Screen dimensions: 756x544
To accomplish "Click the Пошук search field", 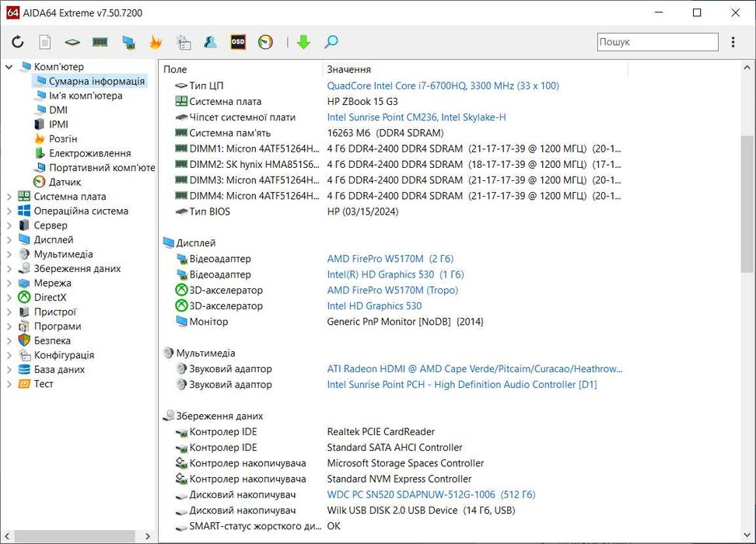I will [658, 42].
